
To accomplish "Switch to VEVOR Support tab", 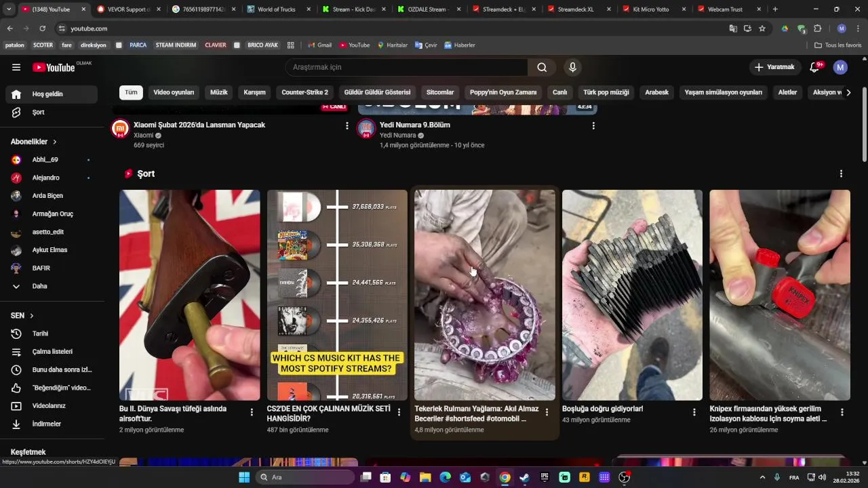I will 129,9.
